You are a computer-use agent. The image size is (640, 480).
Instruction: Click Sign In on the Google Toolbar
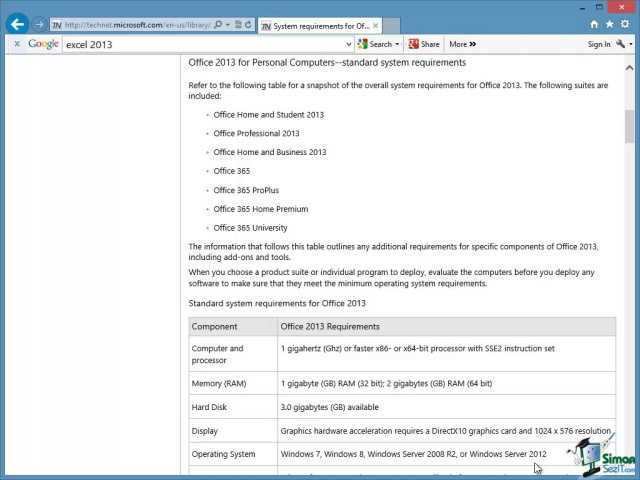pos(599,44)
